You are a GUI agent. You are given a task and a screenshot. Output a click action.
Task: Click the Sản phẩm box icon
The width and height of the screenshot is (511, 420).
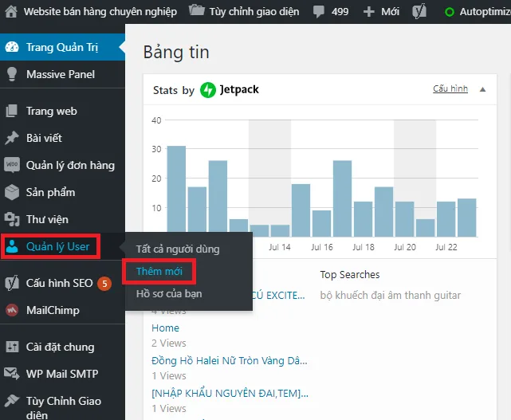[12, 192]
